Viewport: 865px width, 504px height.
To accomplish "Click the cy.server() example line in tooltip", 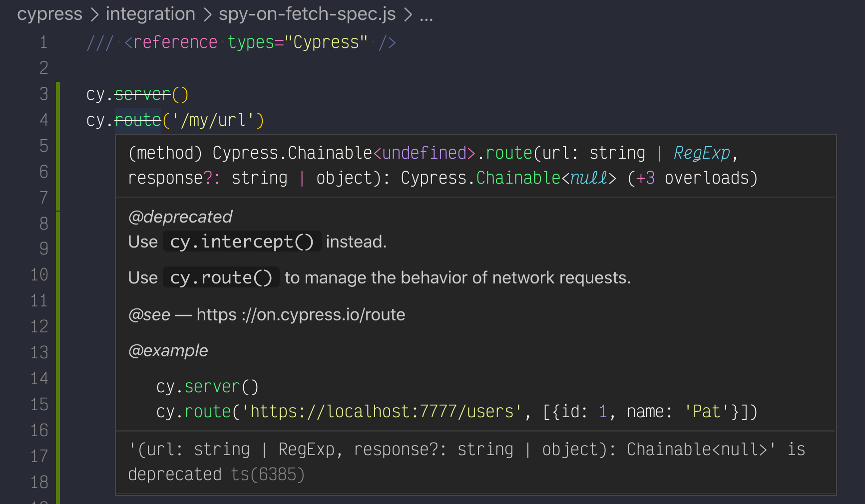I will 207,386.
